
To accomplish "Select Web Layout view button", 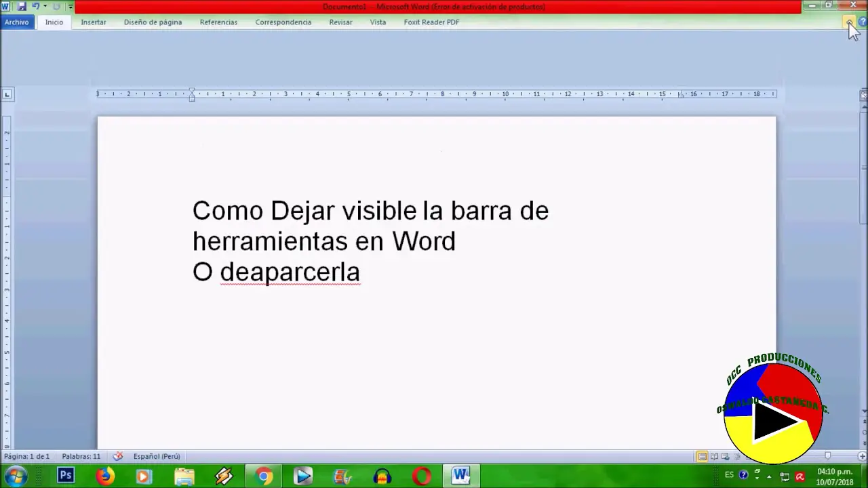I will 726,456.
